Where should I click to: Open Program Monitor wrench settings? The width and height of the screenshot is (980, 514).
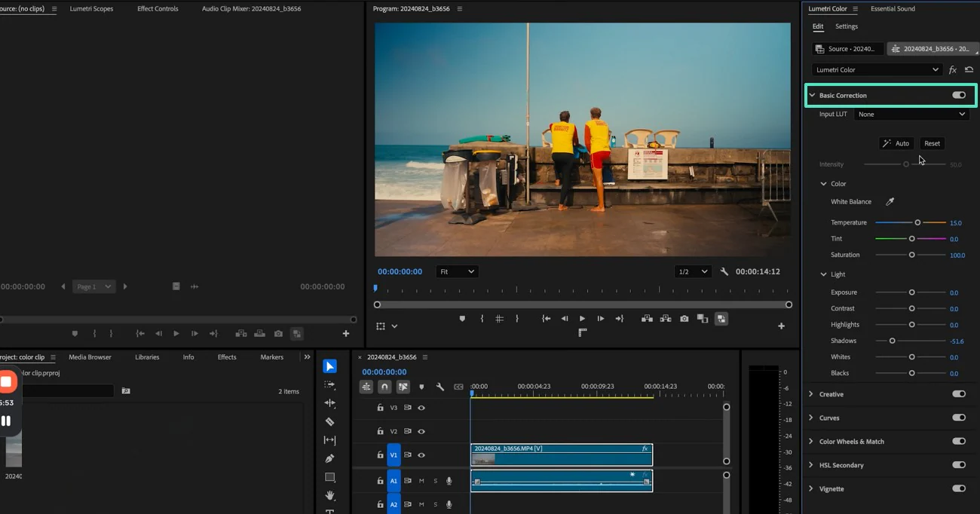(724, 271)
